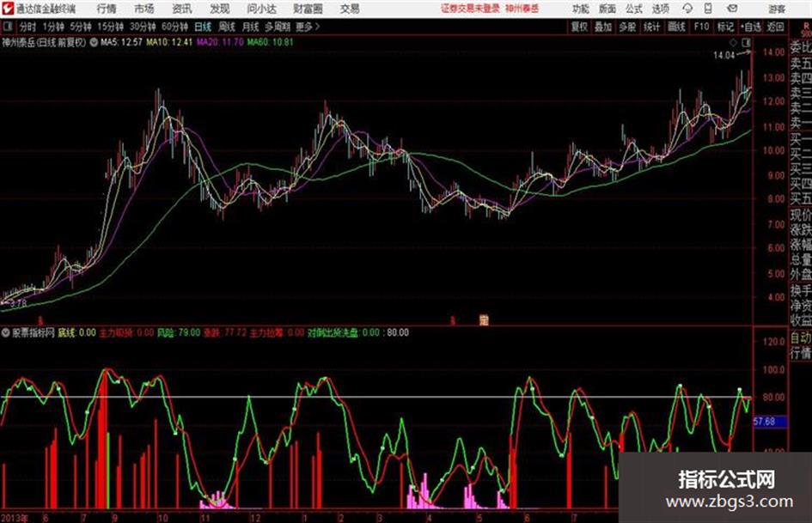Expand the main chart indicator dropdown arrow

tap(94, 42)
